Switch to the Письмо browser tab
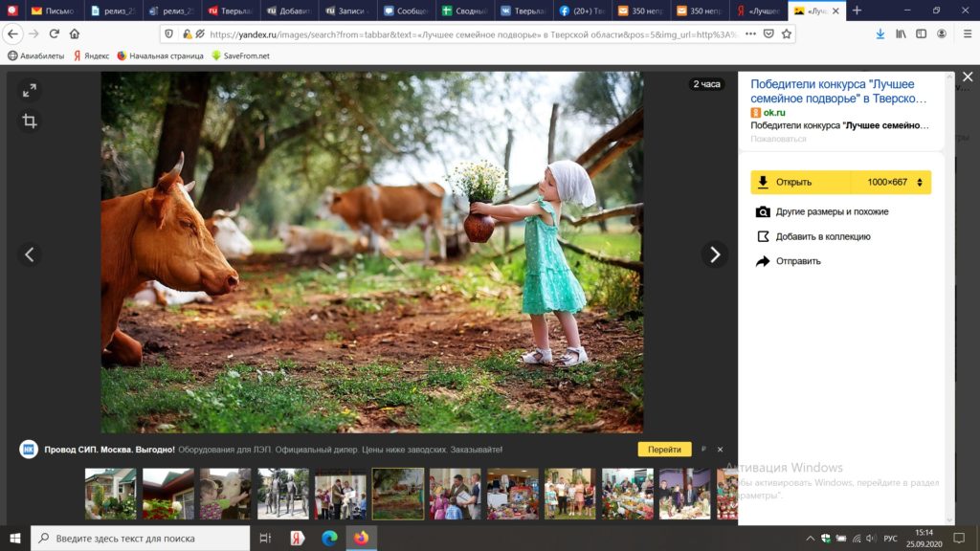 point(52,11)
